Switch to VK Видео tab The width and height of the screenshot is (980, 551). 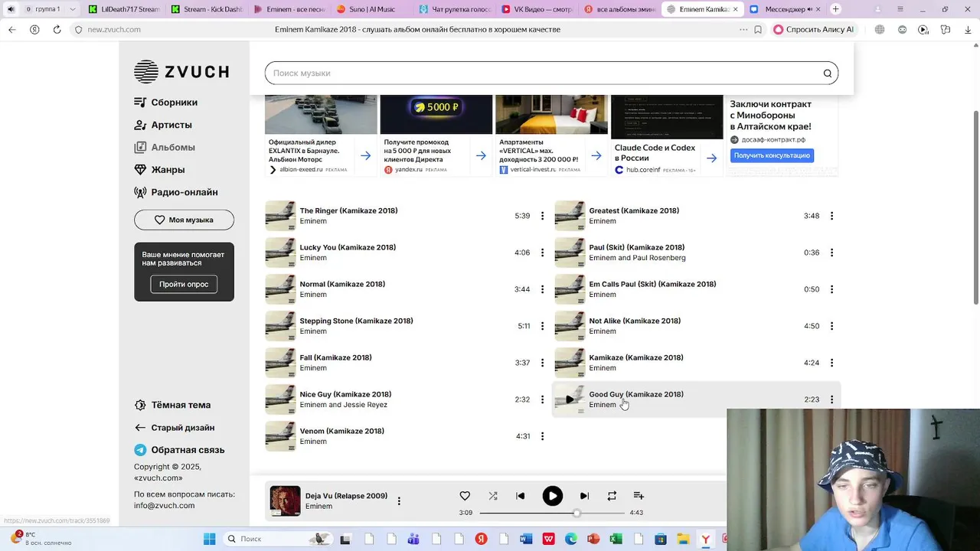pyautogui.click(x=538, y=9)
